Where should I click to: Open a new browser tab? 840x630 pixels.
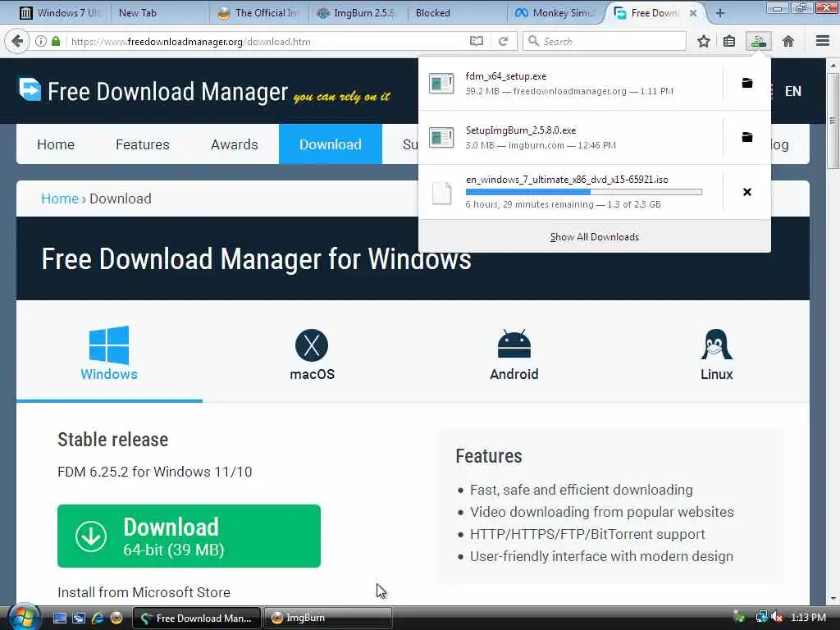pos(720,13)
